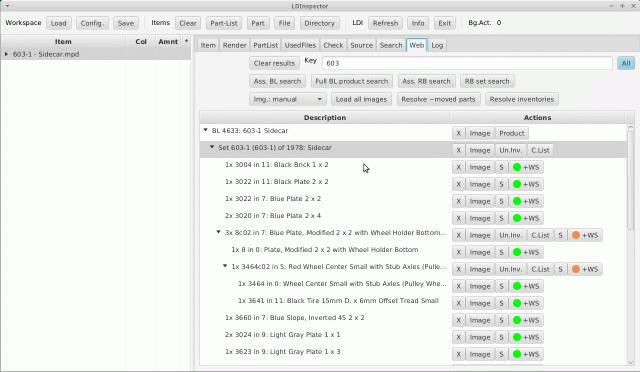This screenshot has height=372, width=640.
Task: Collapse BL 4633: 603-1 Sidecar entry
Action: pyautogui.click(x=205, y=130)
